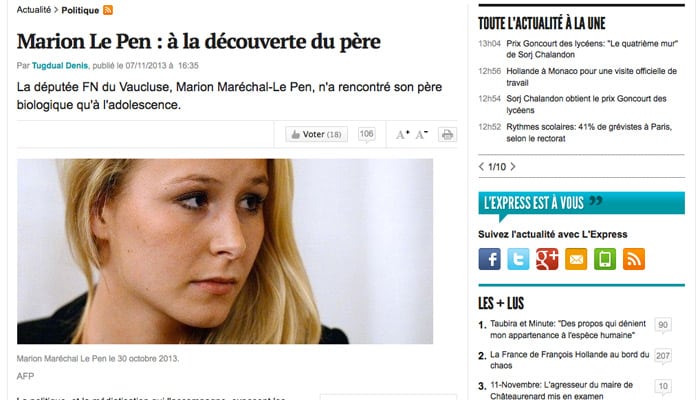Click the Facebook follow icon

point(489,259)
